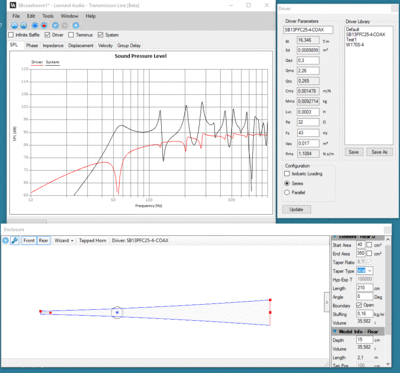Open the Tools menu
Screen dimensions: 400x373
tap(48, 16)
